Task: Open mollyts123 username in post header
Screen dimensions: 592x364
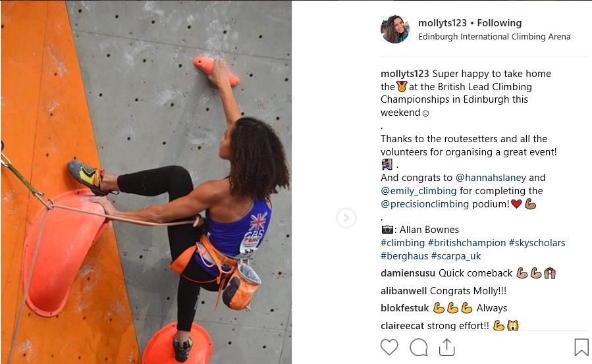Action: (x=443, y=23)
